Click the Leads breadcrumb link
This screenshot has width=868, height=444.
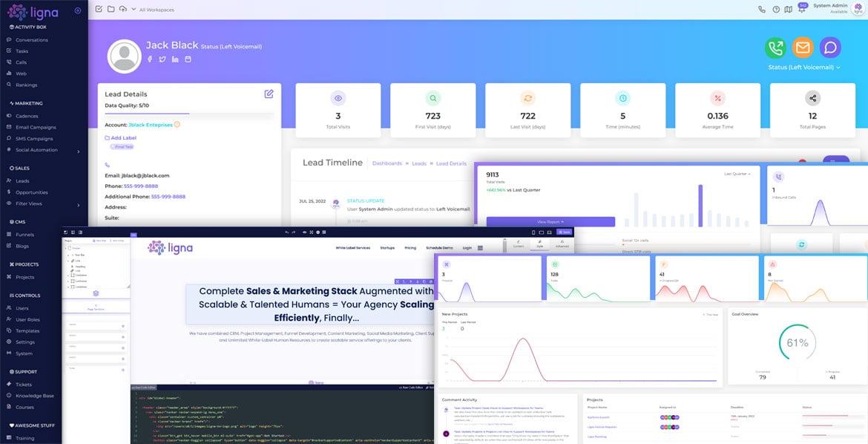[x=419, y=163]
